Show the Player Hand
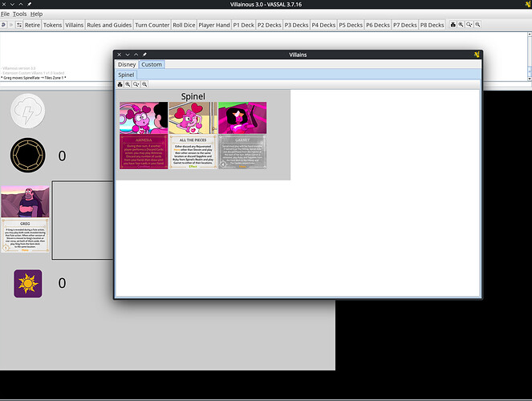 click(x=214, y=25)
